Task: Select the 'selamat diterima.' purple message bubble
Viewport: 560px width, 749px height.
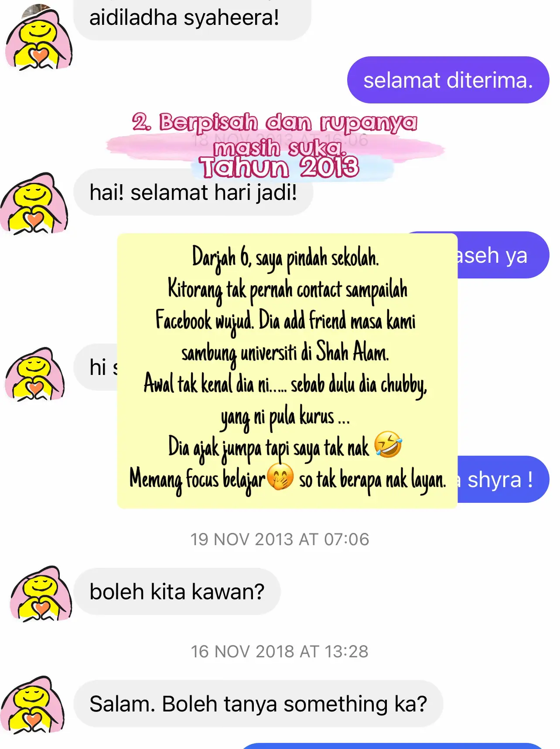Action: [x=448, y=80]
